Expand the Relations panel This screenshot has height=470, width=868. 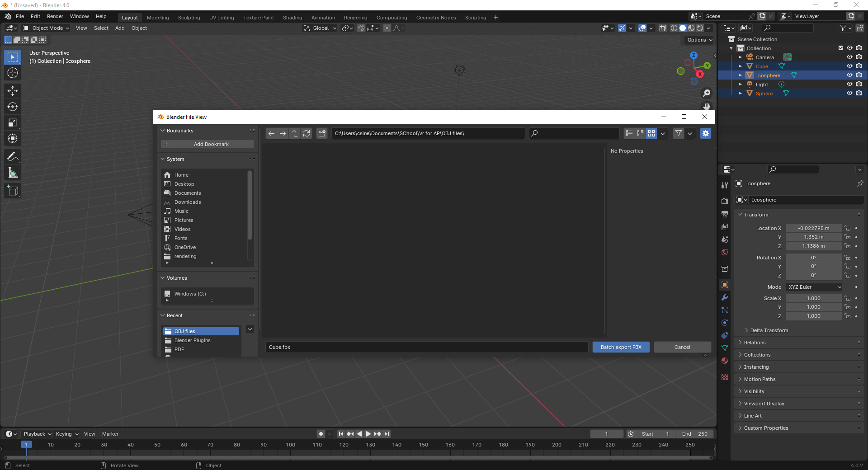[755, 343]
